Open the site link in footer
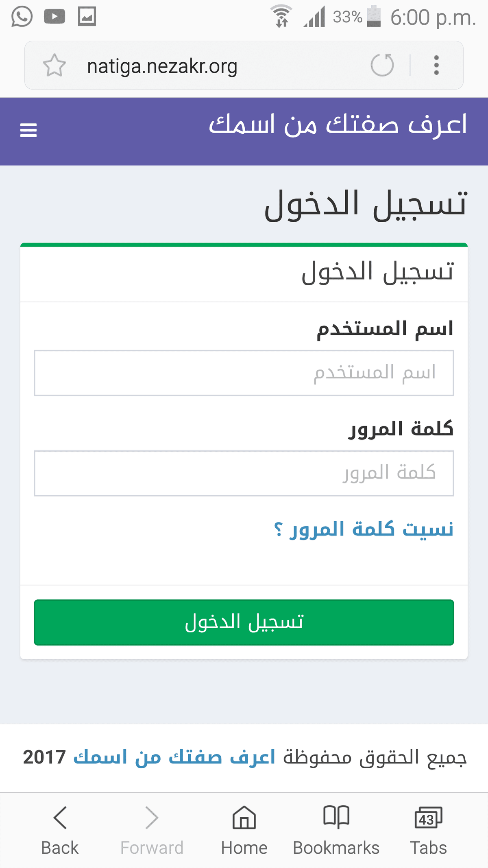 [x=174, y=758]
